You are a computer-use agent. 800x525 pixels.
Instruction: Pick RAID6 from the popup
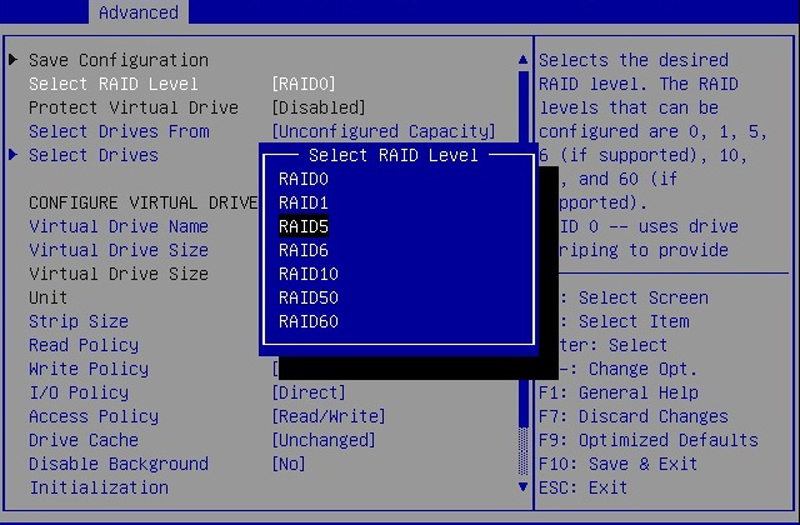click(304, 250)
